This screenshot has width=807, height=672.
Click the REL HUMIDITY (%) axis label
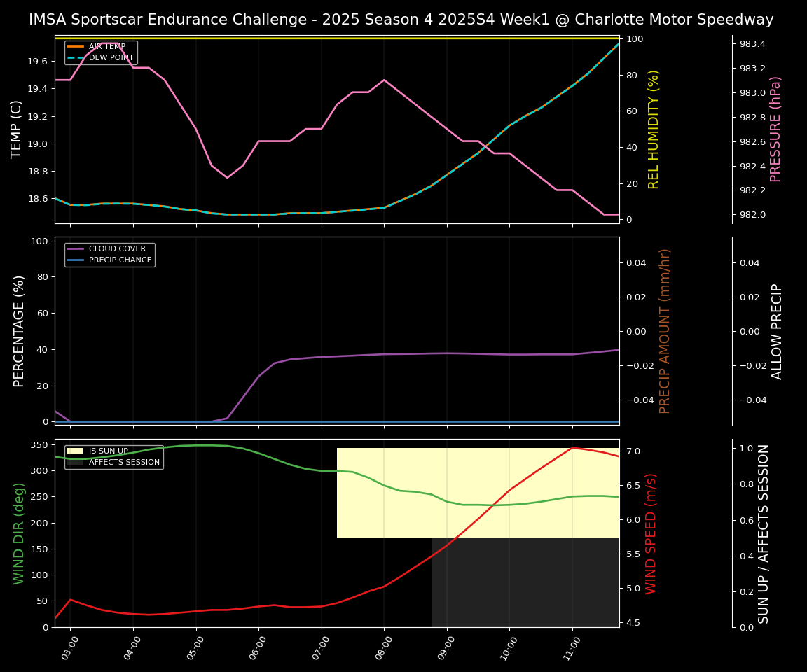654,129
